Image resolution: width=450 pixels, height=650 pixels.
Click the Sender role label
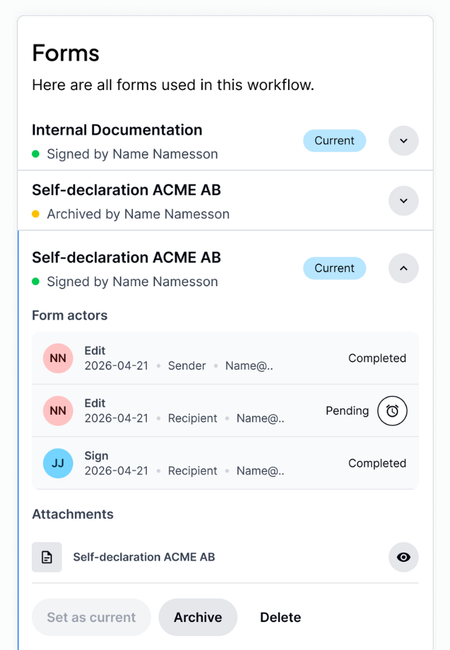tap(187, 366)
